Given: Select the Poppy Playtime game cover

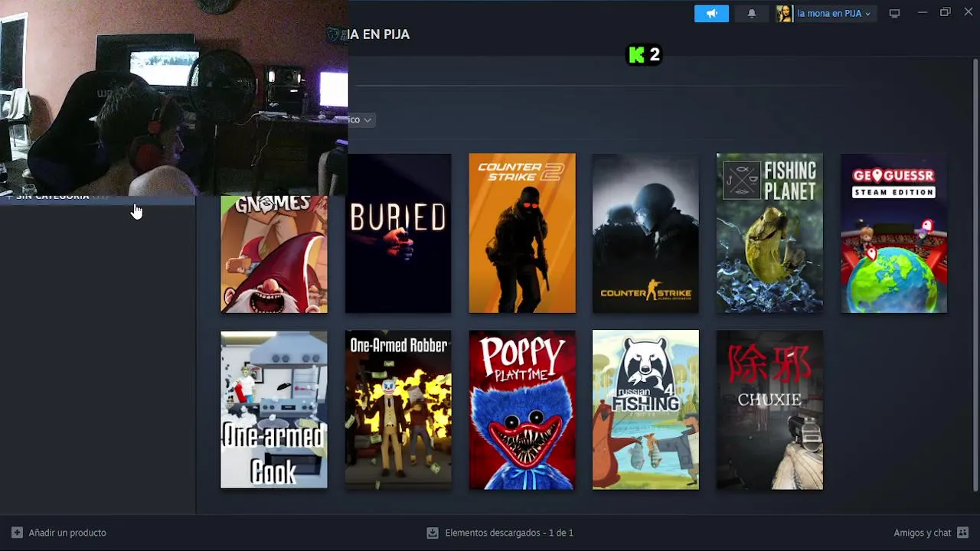Looking at the screenshot, I should (522, 409).
